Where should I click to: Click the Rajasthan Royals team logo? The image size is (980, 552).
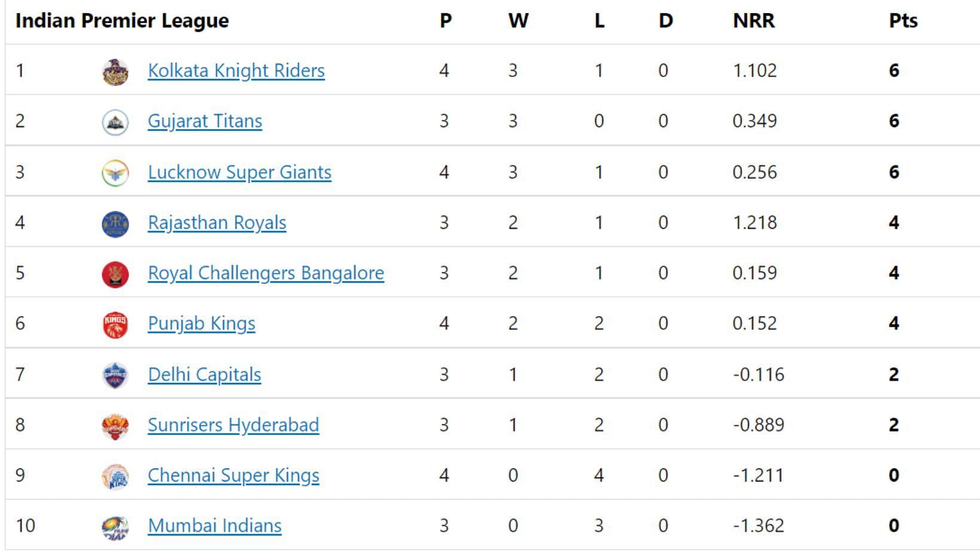(115, 223)
